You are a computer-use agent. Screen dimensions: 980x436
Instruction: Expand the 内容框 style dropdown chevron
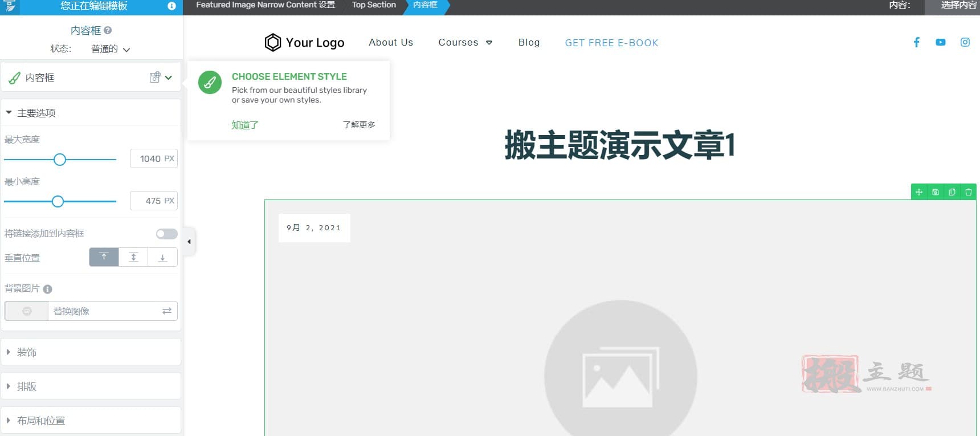(169, 78)
